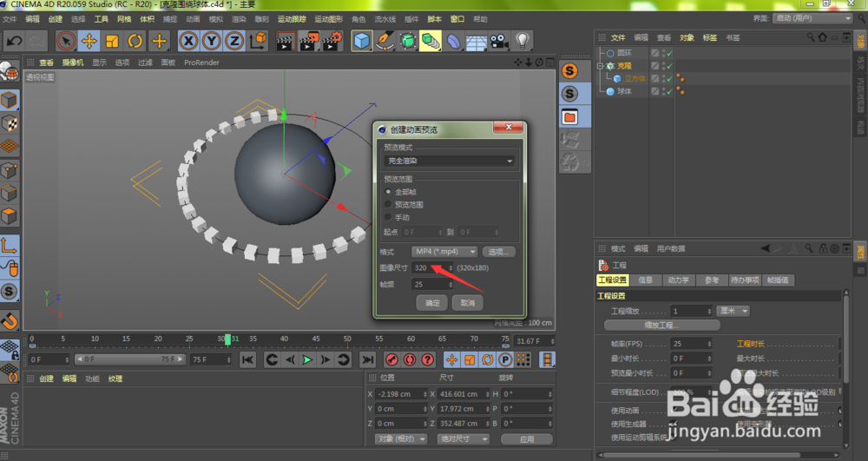This screenshot has height=461, width=868.
Task: Cancel the Make Preview dialog
Action: pyautogui.click(x=468, y=303)
